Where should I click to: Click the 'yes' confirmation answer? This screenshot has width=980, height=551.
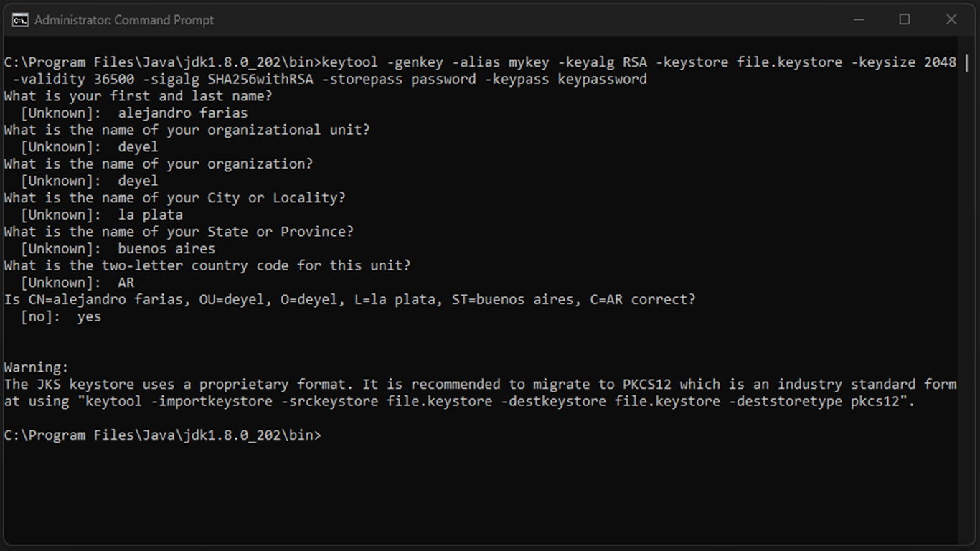[90, 316]
